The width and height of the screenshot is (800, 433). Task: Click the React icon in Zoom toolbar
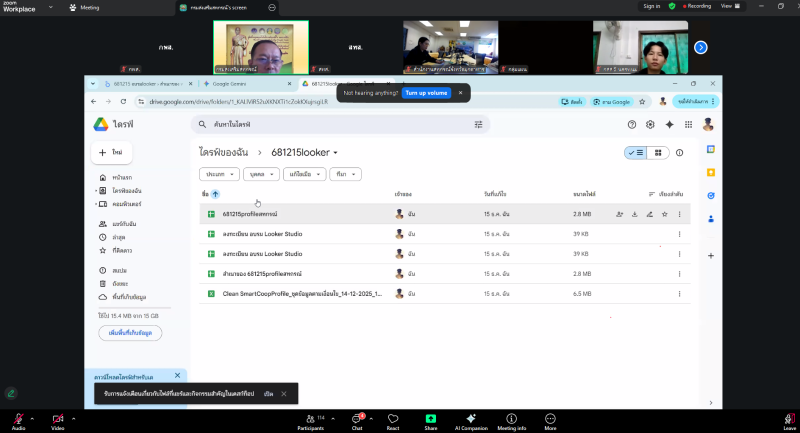coord(393,420)
